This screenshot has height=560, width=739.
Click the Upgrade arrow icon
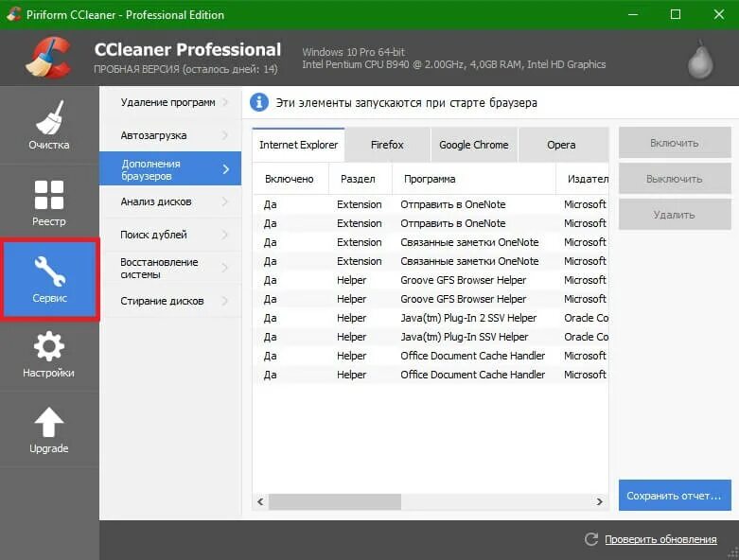49,422
